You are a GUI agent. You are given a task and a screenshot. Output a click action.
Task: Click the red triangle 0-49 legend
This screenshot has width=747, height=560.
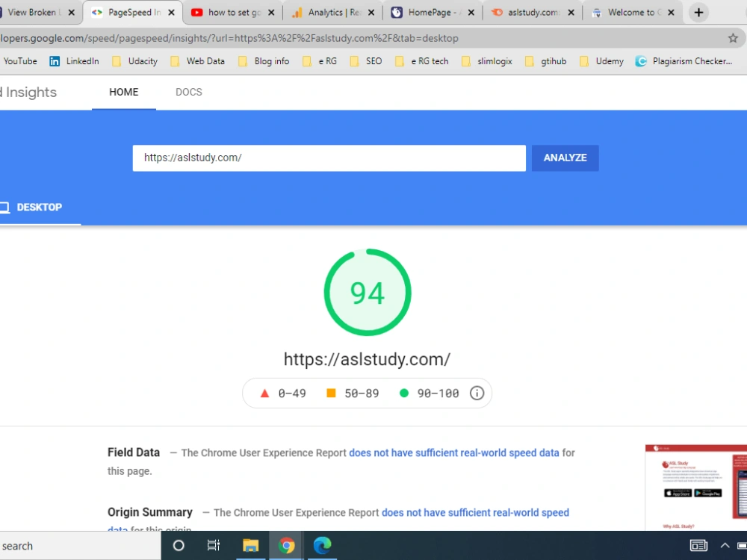pyautogui.click(x=283, y=393)
